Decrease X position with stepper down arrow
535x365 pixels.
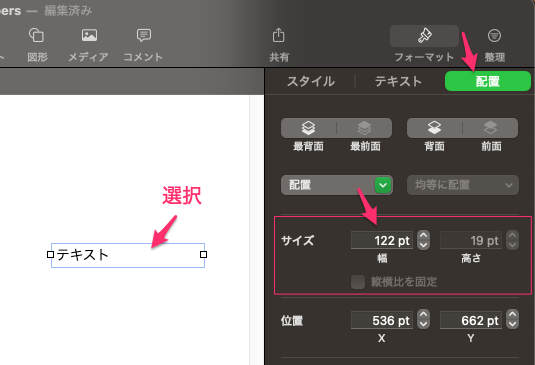tap(423, 324)
